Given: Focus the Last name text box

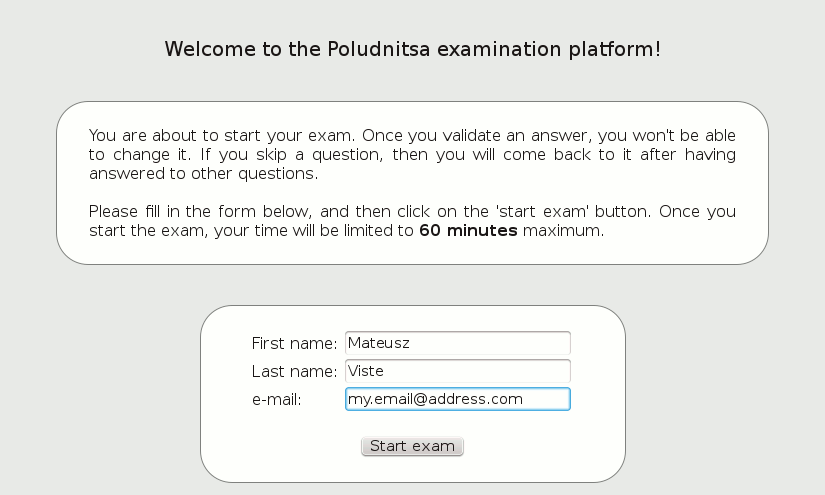Looking at the screenshot, I should click(x=457, y=371).
